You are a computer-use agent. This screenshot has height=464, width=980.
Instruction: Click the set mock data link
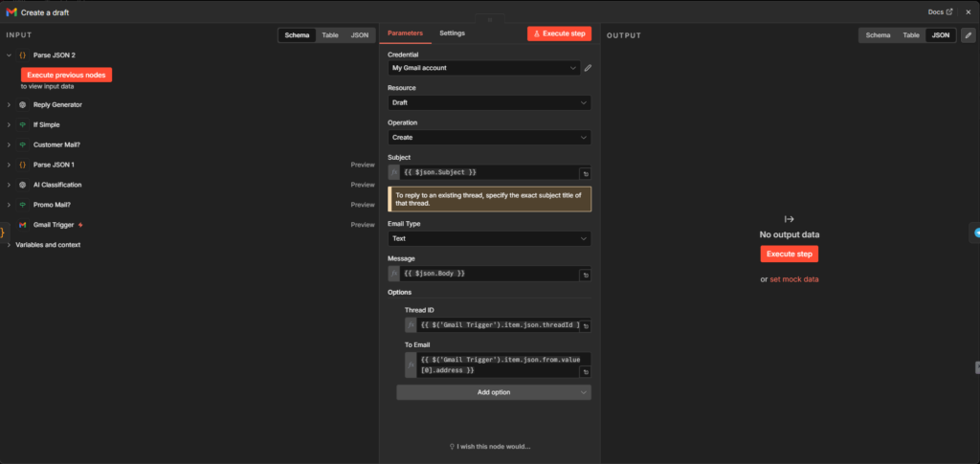pos(793,279)
